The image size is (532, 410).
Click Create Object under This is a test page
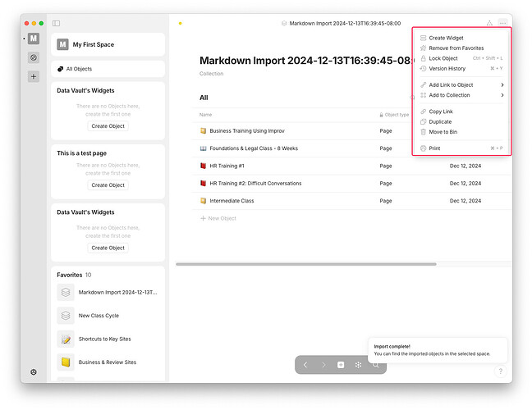coord(108,185)
